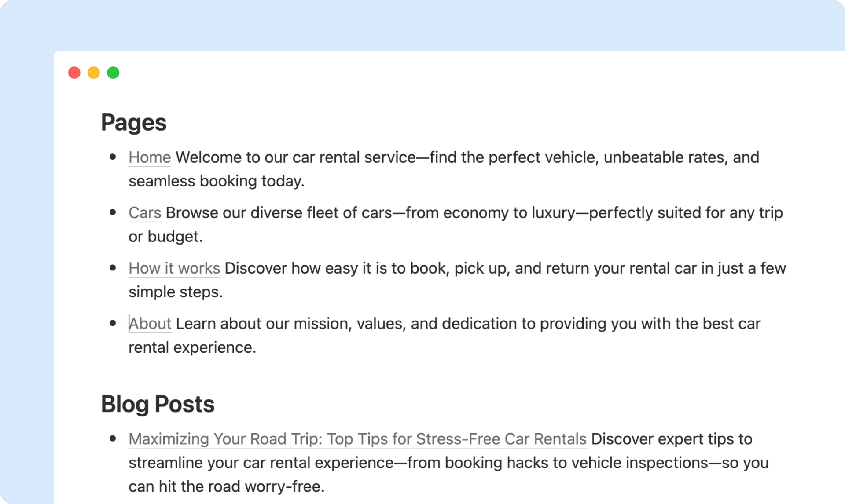Click the bullet before the About item
The width and height of the screenshot is (845, 504).
point(113,323)
